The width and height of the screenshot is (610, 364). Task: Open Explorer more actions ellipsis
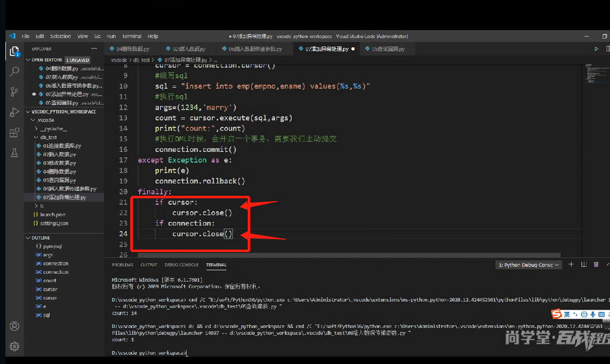[x=94, y=49]
